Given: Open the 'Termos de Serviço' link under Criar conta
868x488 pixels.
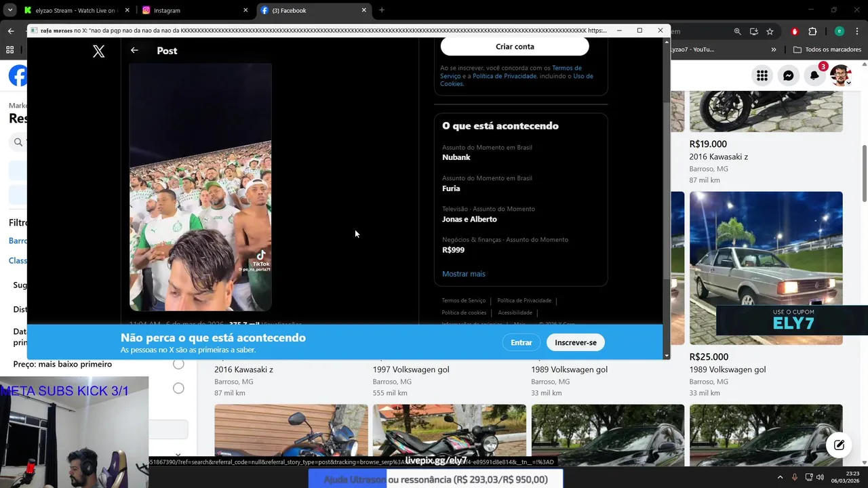Looking at the screenshot, I should [x=511, y=72].
